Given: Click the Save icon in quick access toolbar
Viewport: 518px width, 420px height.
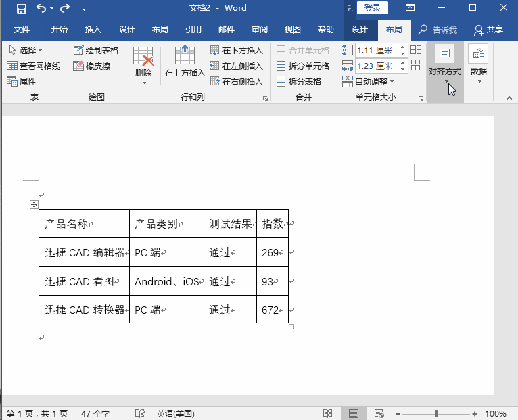Looking at the screenshot, I should [22, 8].
